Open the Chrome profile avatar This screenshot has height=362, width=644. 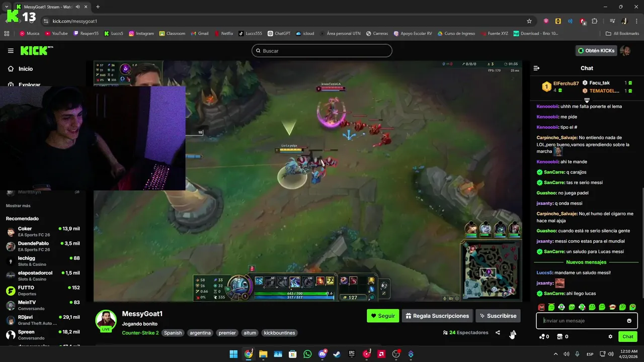624,21
